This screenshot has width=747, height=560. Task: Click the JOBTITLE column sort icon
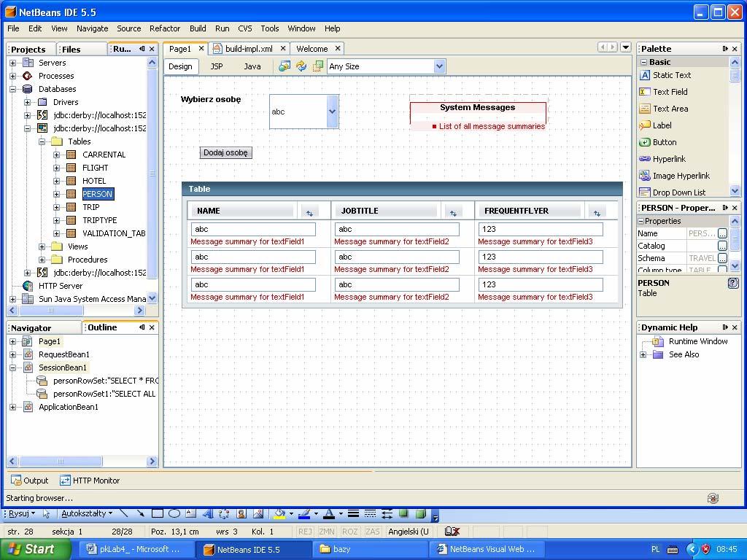pos(453,213)
